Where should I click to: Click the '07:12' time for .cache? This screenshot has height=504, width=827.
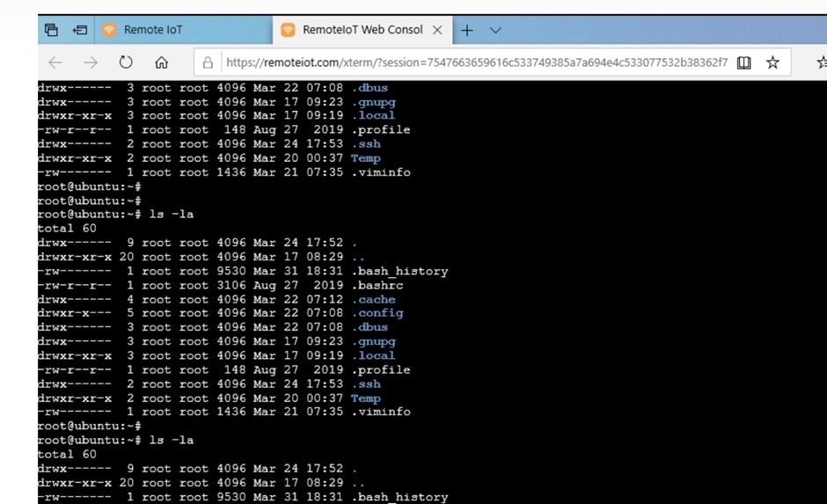click(325, 299)
